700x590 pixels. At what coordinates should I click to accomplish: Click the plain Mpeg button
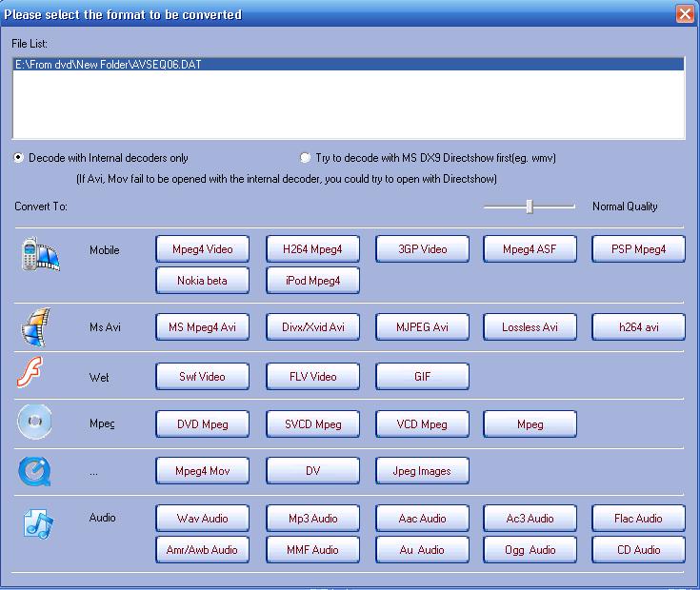530,424
